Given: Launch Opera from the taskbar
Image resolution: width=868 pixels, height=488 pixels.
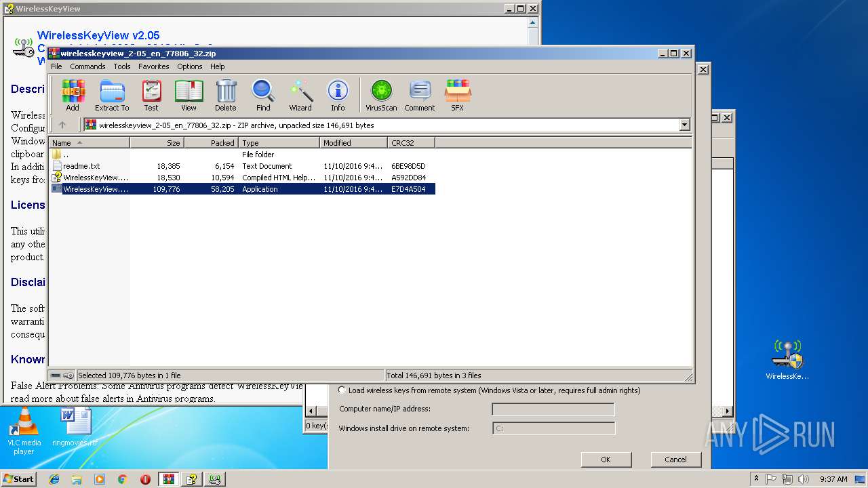Looking at the screenshot, I should point(145,479).
